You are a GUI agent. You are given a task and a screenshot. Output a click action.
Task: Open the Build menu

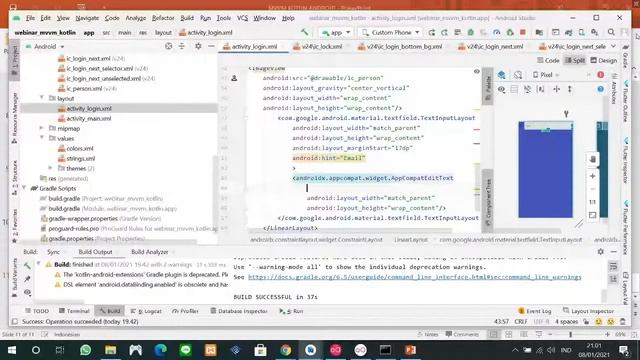(187, 18)
